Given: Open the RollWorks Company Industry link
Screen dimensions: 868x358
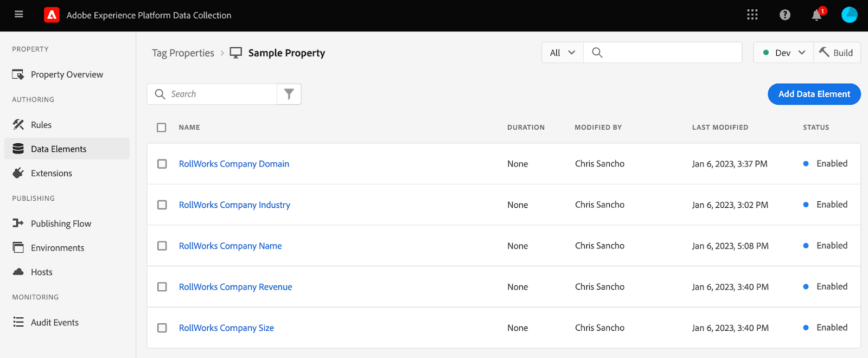Looking at the screenshot, I should click(x=234, y=205).
